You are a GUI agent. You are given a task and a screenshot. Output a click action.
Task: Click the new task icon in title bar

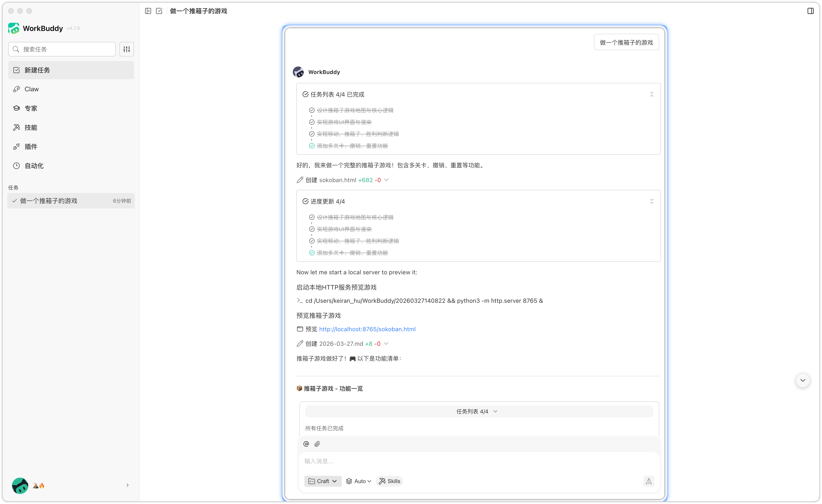(159, 11)
